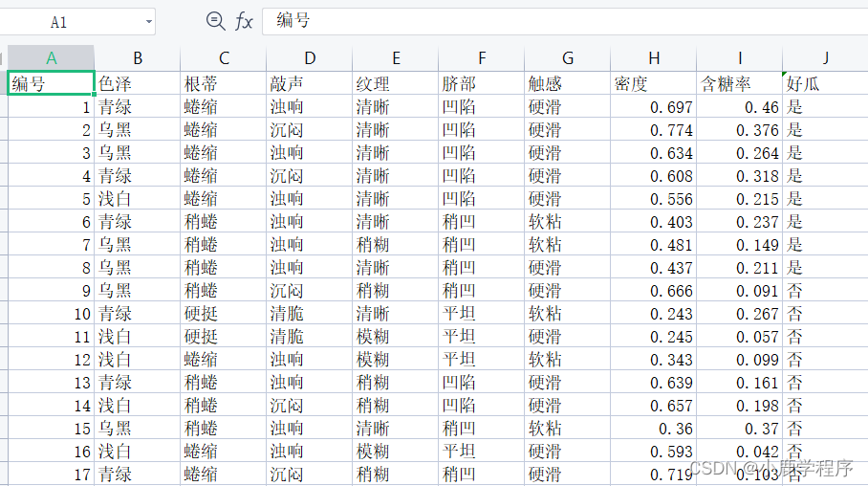Screen dimensions: 868x486
Task: Click the 纹理 header cell
Action: (395, 83)
